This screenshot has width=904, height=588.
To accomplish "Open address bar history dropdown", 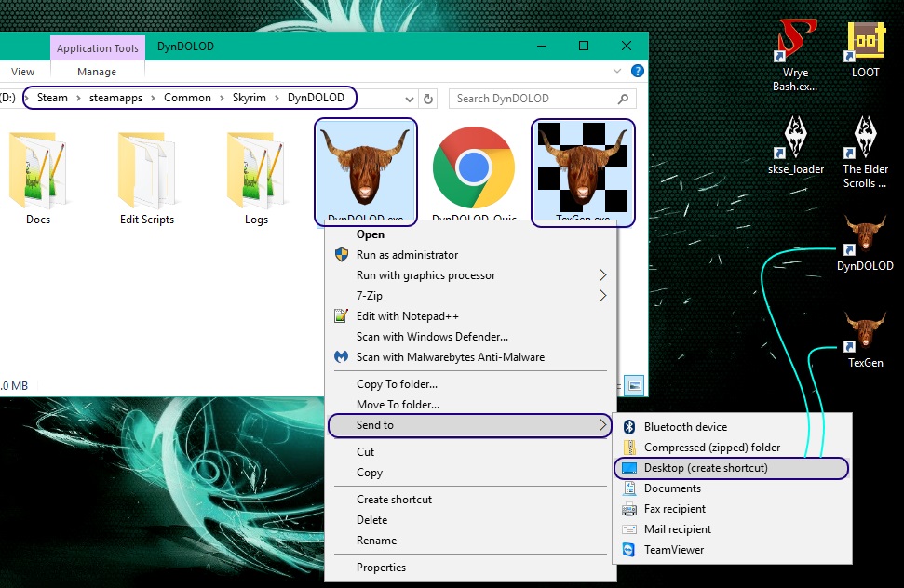I will click(x=410, y=99).
